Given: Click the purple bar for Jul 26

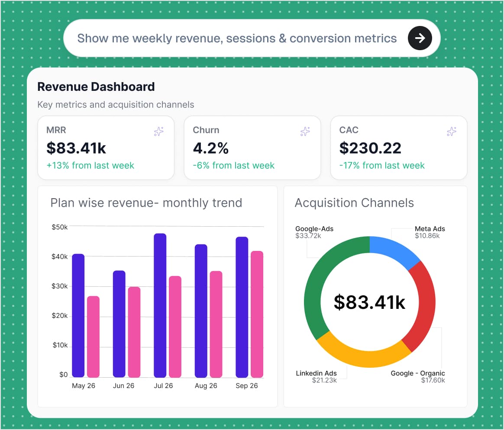Looking at the screenshot, I should tap(160, 305).
